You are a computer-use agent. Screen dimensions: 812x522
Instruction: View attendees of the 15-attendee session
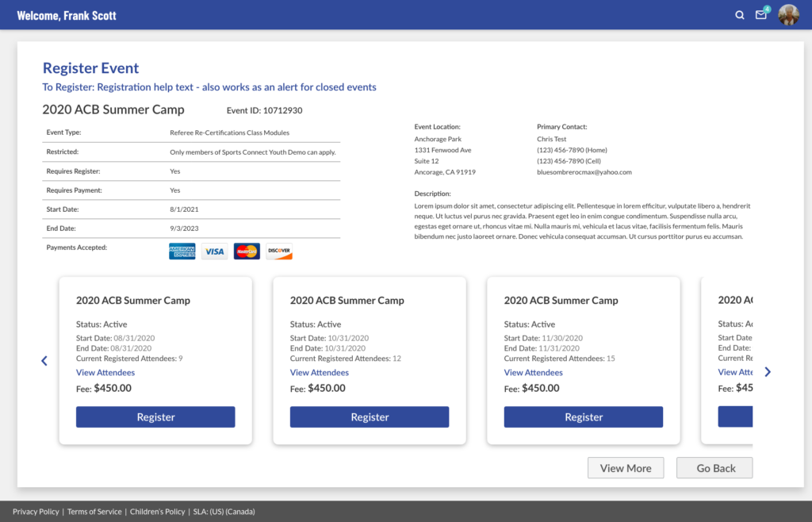534,373
